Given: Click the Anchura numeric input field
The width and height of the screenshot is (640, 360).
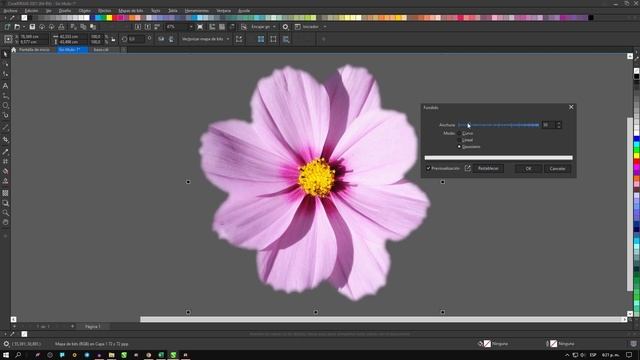Looking at the screenshot, I should pyautogui.click(x=548, y=125).
